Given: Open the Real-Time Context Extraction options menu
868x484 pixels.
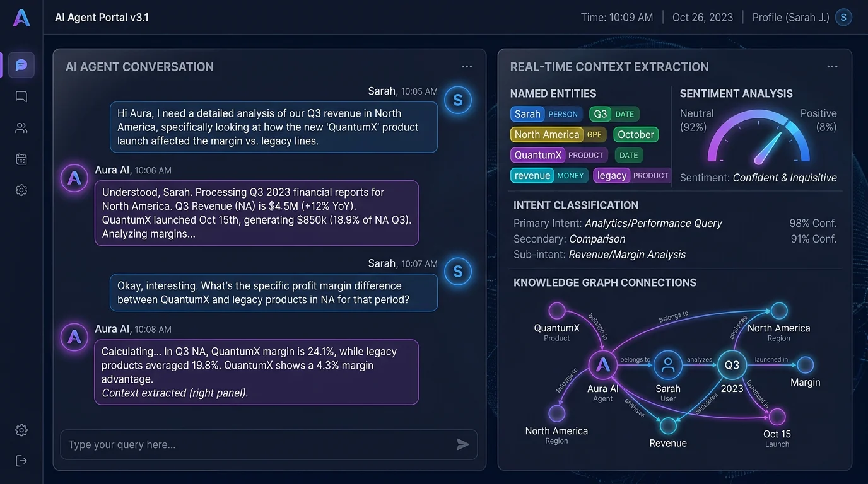Looking at the screenshot, I should click(832, 66).
